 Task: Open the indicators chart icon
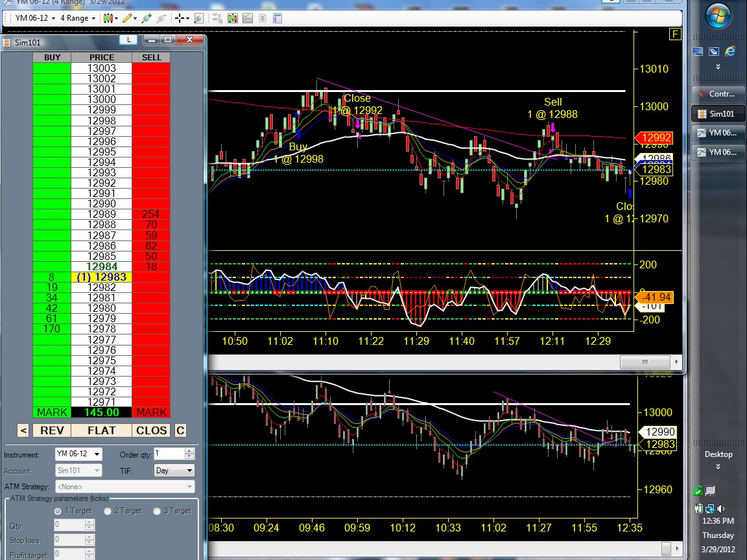(248, 18)
